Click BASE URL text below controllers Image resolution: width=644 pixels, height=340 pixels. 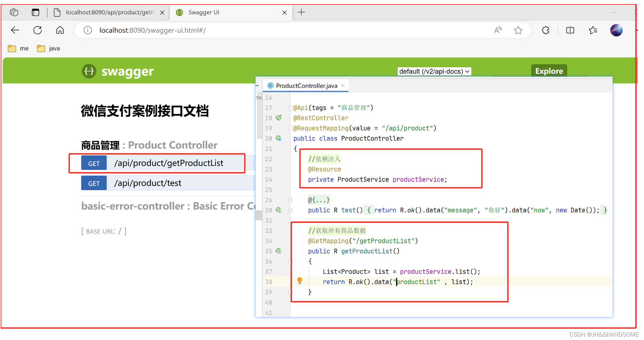click(104, 231)
